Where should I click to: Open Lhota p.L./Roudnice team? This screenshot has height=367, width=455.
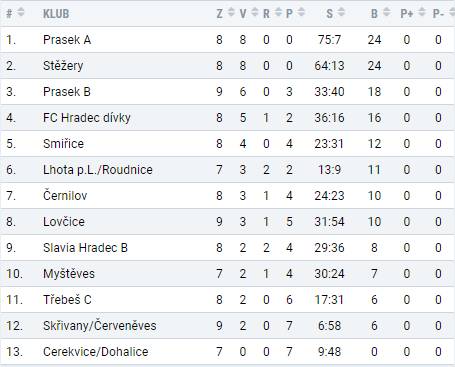click(x=98, y=170)
